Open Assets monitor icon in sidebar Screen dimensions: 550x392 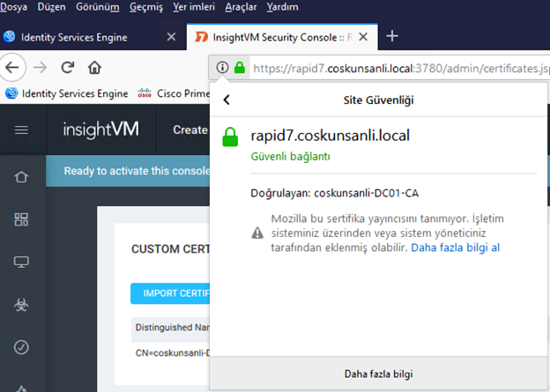click(x=21, y=262)
